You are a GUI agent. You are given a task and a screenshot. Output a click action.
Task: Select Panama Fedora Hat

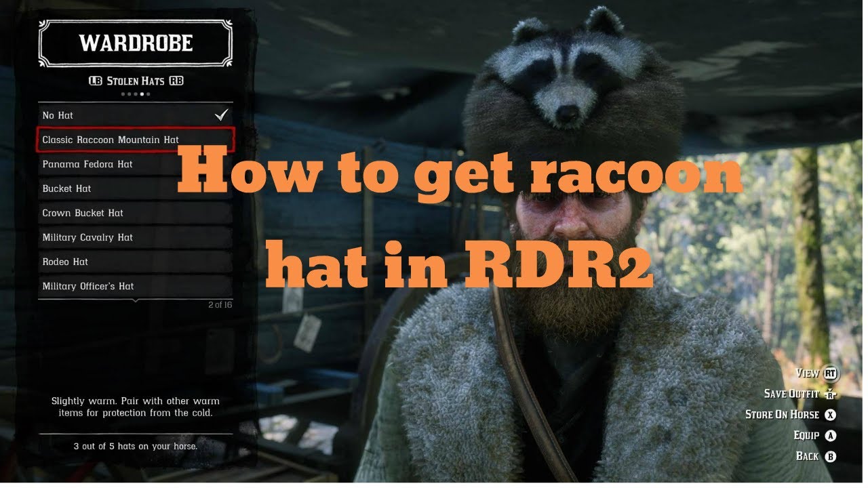tap(136, 164)
